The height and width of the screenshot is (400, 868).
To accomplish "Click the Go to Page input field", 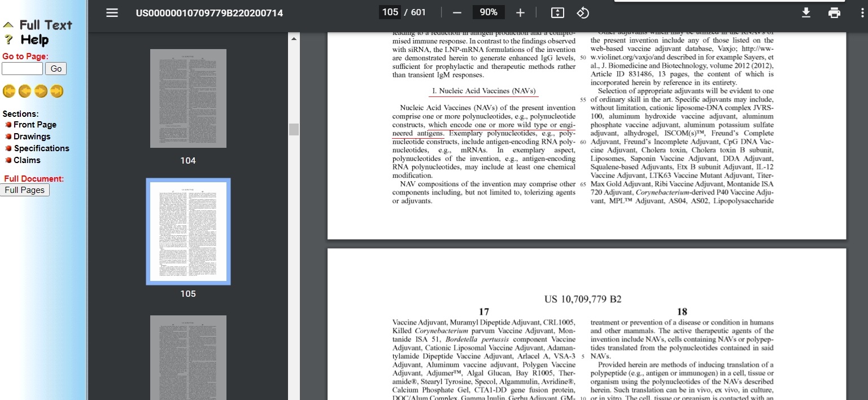I will (22, 69).
